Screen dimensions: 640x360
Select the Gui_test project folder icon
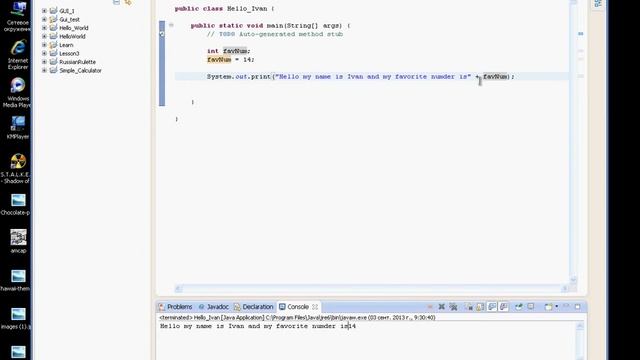(53, 19)
